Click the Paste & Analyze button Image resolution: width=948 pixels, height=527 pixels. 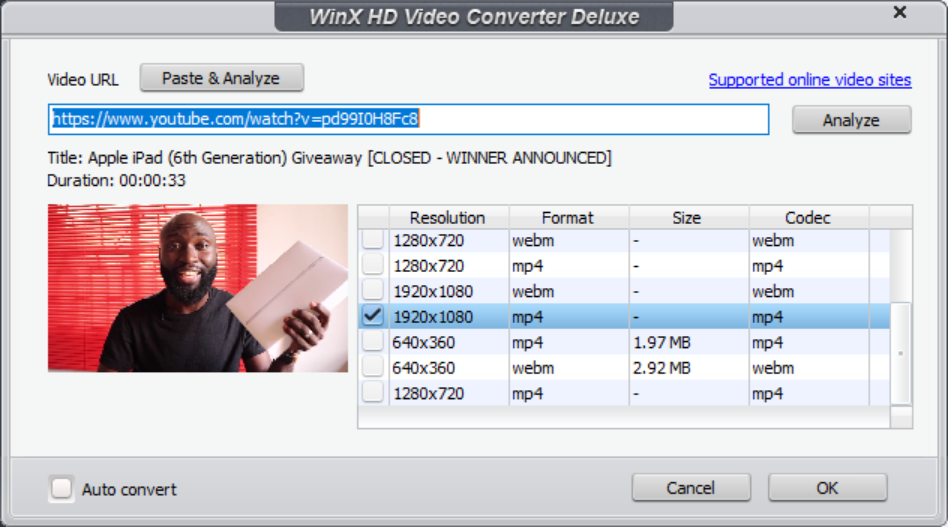click(221, 78)
